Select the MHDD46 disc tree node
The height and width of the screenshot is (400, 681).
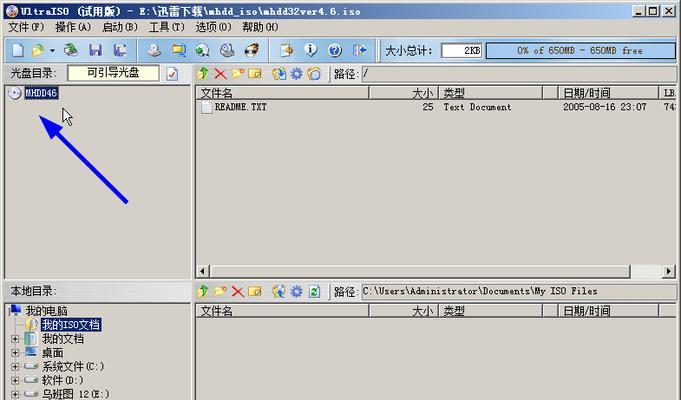pos(41,93)
